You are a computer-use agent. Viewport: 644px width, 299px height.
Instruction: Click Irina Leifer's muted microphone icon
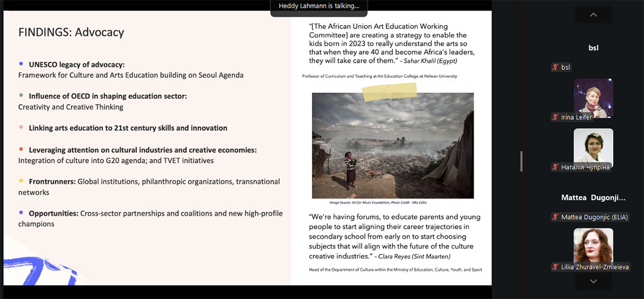click(x=555, y=117)
